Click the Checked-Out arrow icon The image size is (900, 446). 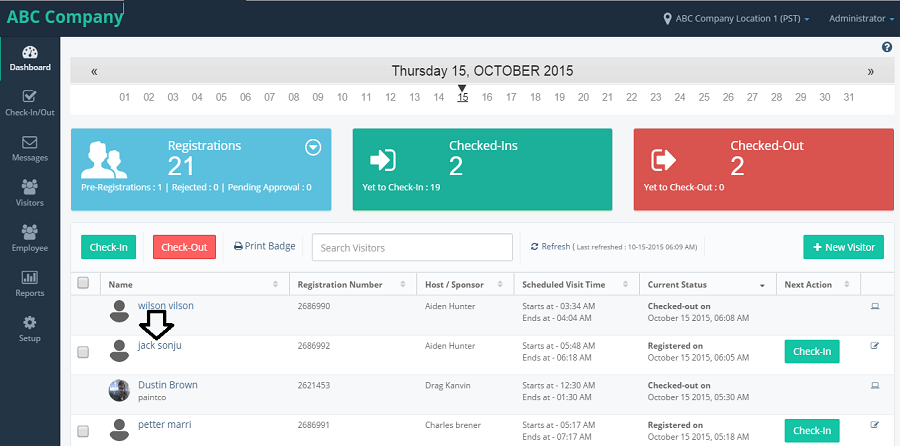click(664, 160)
